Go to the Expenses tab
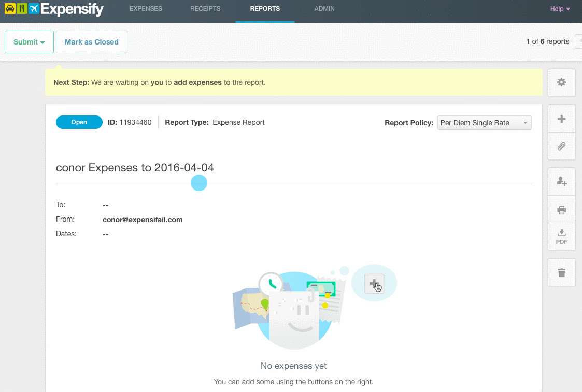Viewport: 582px width, 392px height. [146, 8]
